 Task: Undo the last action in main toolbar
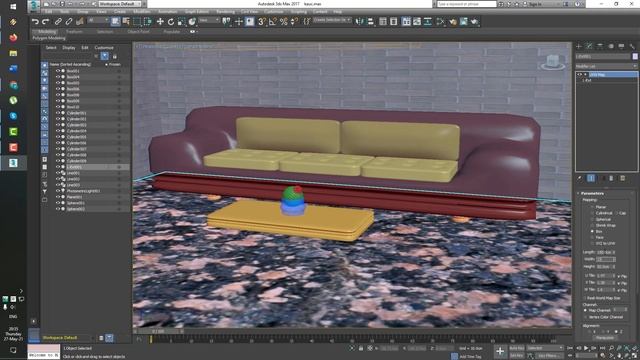pos(35,22)
